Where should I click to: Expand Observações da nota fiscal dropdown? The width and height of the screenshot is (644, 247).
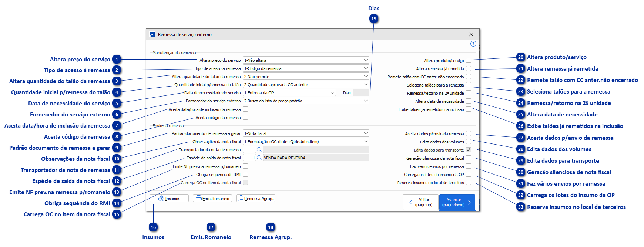(306, 142)
